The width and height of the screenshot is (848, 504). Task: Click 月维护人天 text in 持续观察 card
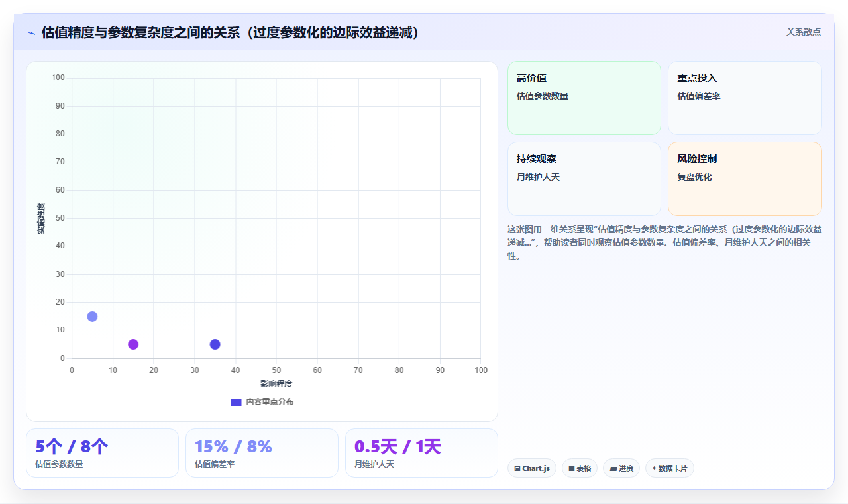[x=539, y=177]
